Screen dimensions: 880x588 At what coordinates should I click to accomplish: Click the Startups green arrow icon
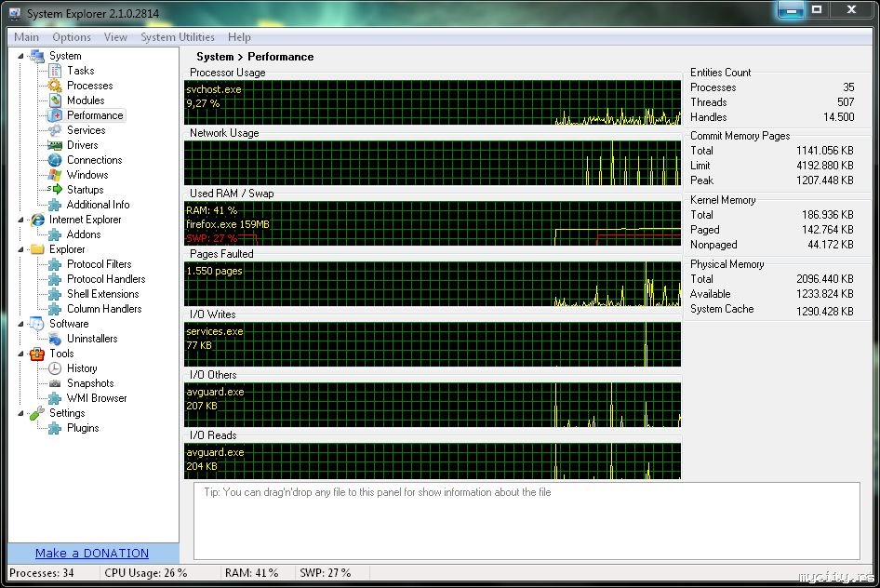55,190
